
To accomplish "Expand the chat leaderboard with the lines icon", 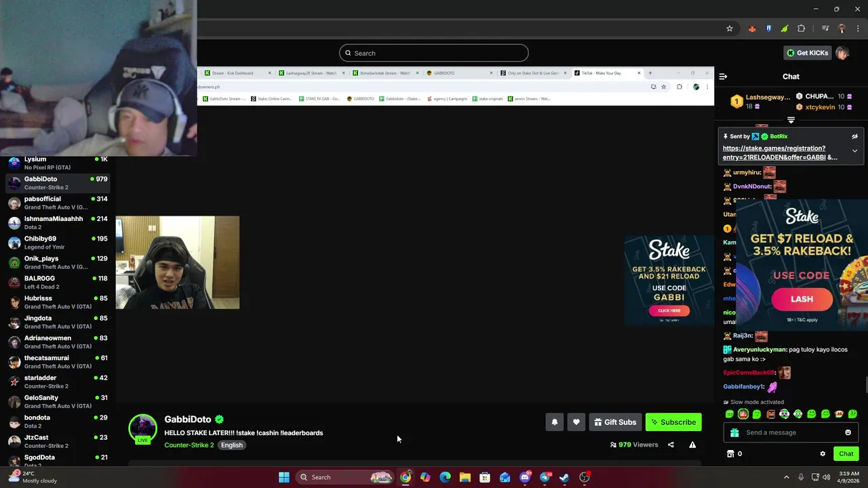I will pyautogui.click(x=791, y=120).
